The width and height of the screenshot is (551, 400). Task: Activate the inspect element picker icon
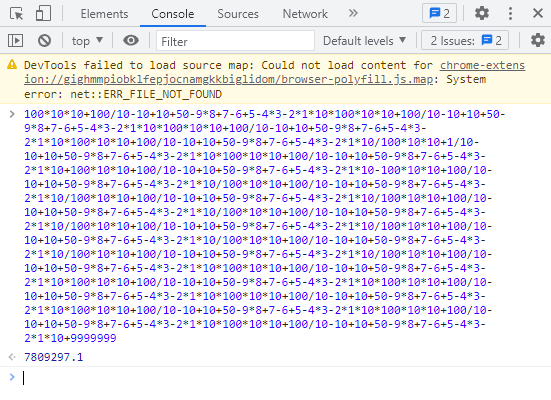16,14
